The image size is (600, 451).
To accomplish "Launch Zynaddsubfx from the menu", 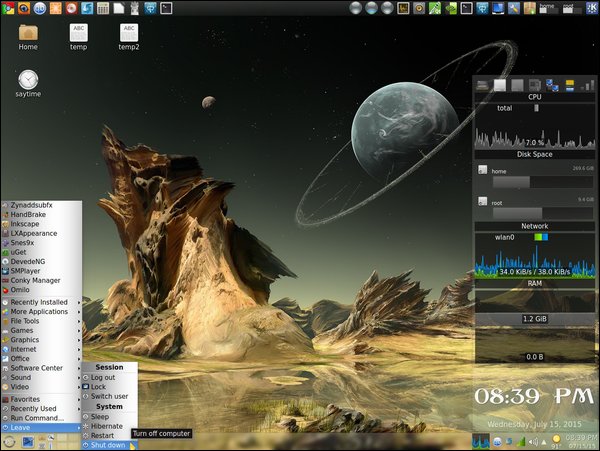I will [41, 205].
